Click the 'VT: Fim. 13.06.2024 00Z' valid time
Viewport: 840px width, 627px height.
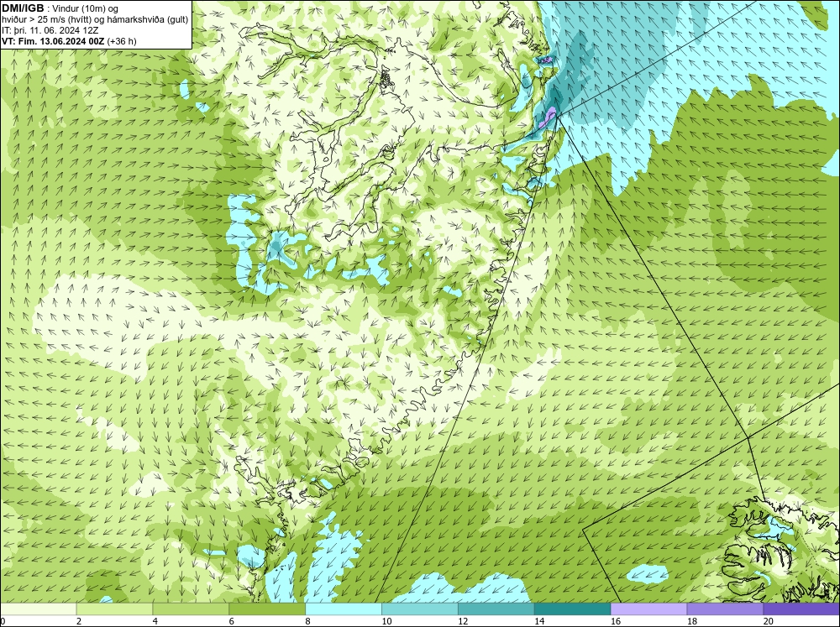53,40
